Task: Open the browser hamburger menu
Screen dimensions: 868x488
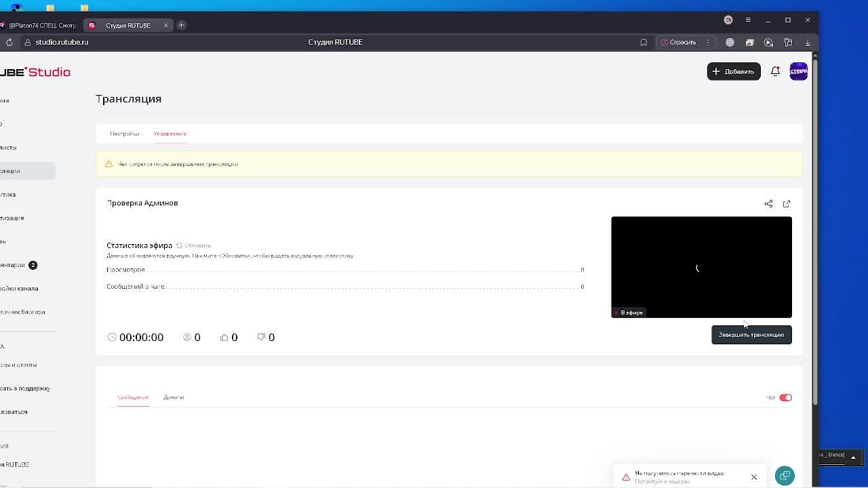Action: (748, 20)
